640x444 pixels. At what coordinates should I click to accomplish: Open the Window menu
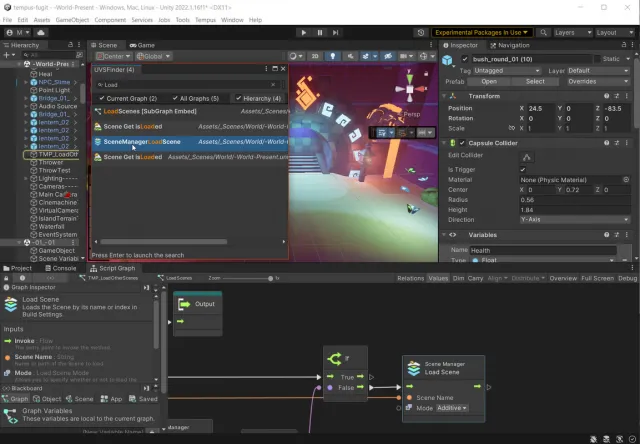tap(232, 20)
